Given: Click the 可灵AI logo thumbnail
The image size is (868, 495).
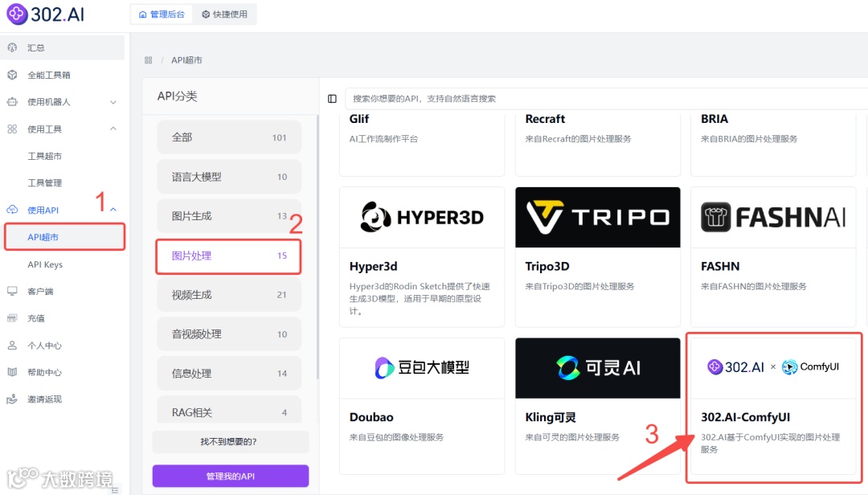Looking at the screenshot, I should tap(598, 368).
